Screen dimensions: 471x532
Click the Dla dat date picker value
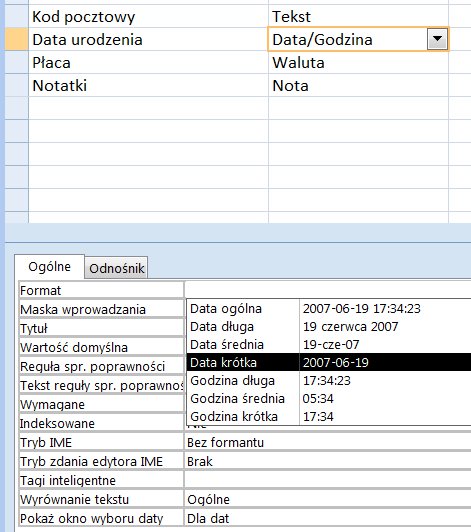pos(328,518)
